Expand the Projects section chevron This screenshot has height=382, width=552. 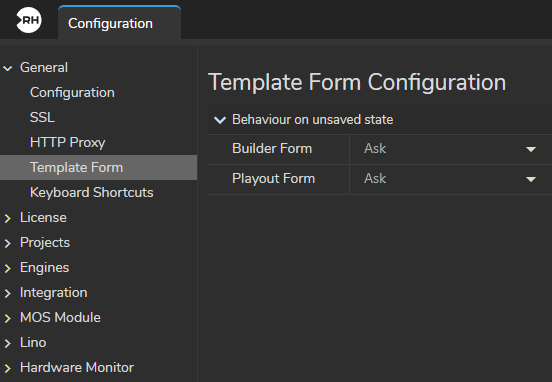click(x=8, y=243)
